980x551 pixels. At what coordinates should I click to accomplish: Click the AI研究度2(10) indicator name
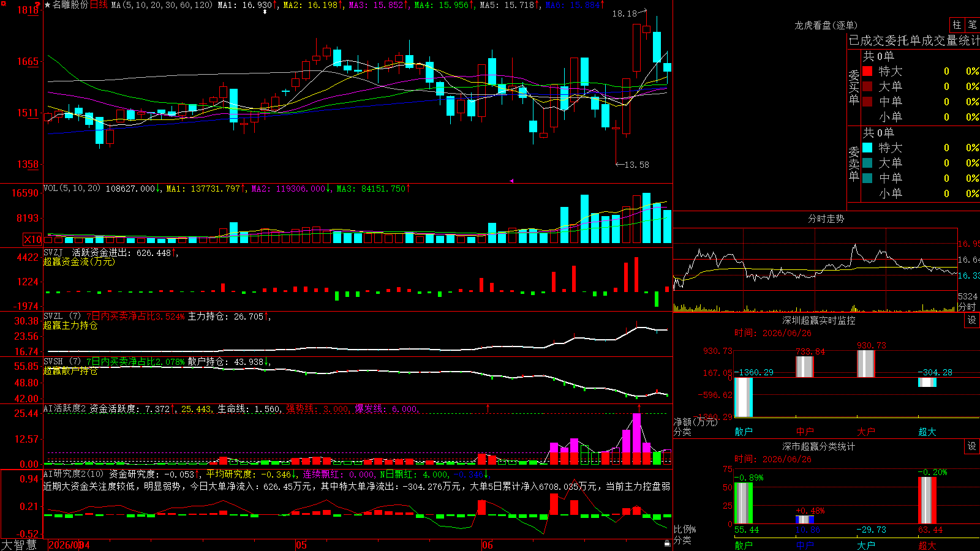click(x=74, y=474)
